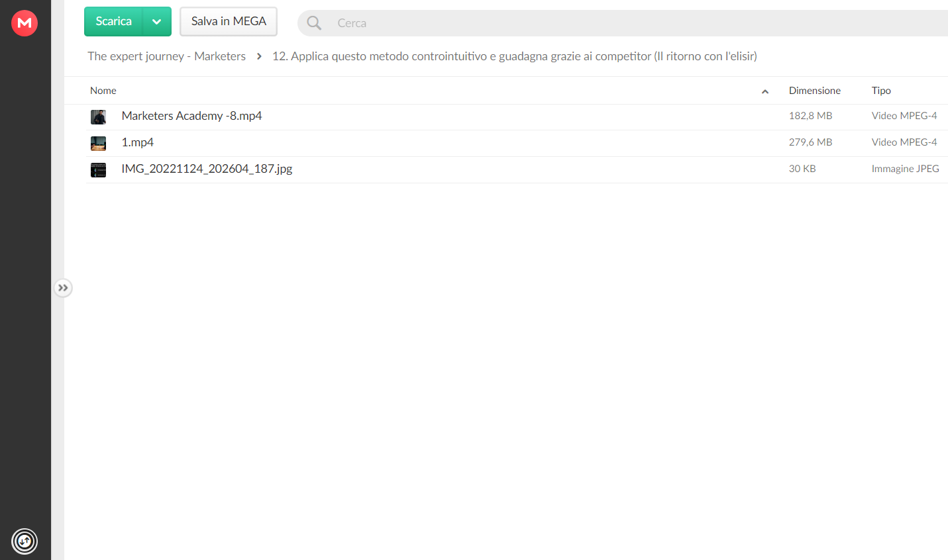Click the Marketers Academy -8.mp4 thumbnail icon
The width and height of the screenshot is (948, 560).
coord(98,117)
